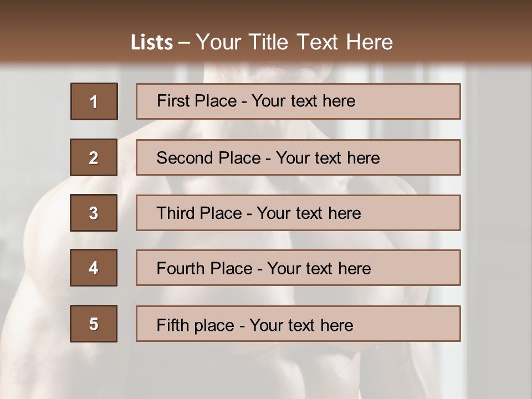Click the Third Place text bar

coord(298,213)
